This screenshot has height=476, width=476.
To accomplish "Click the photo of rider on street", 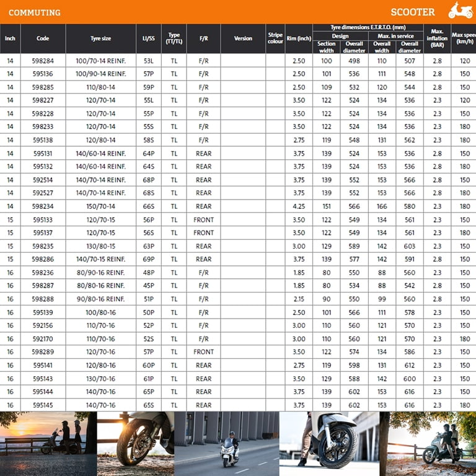I will pyautogui.click(x=226, y=443).
